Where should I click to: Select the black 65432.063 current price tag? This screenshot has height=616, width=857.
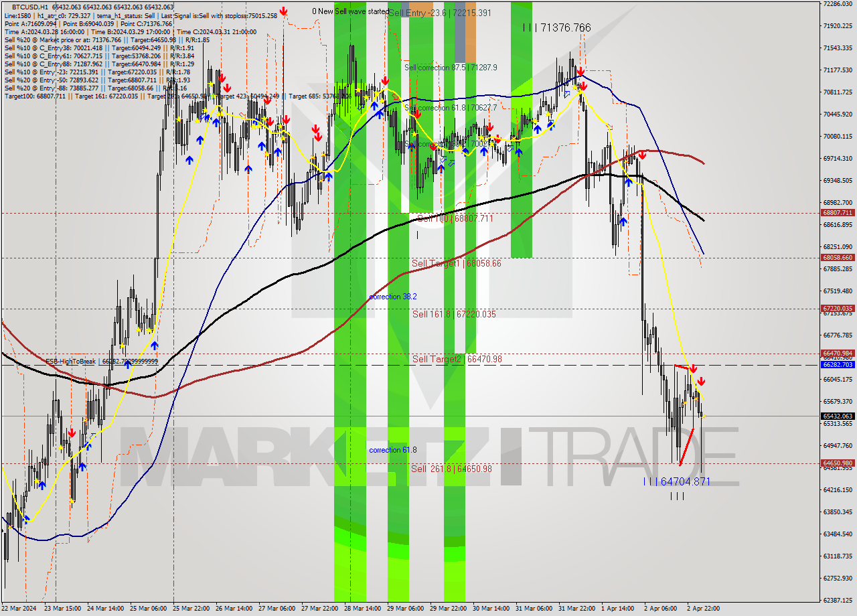pyautogui.click(x=837, y=416)
